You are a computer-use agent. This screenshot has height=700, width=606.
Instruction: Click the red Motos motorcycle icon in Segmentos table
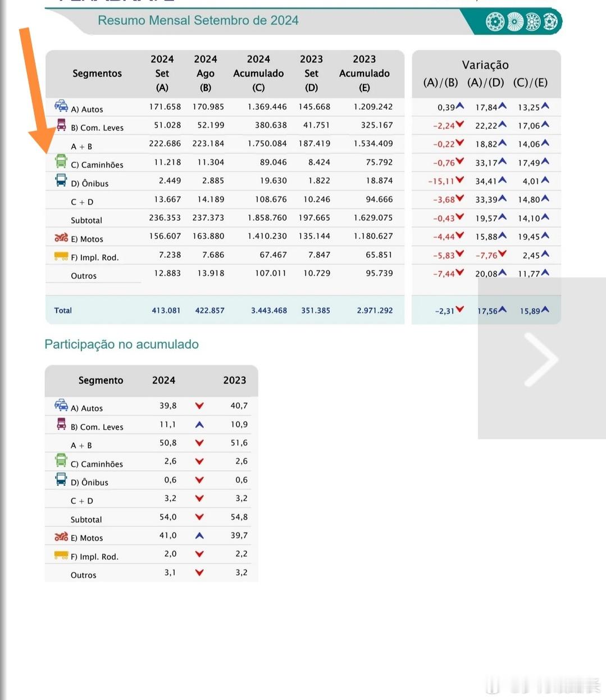tap(61, 237)
